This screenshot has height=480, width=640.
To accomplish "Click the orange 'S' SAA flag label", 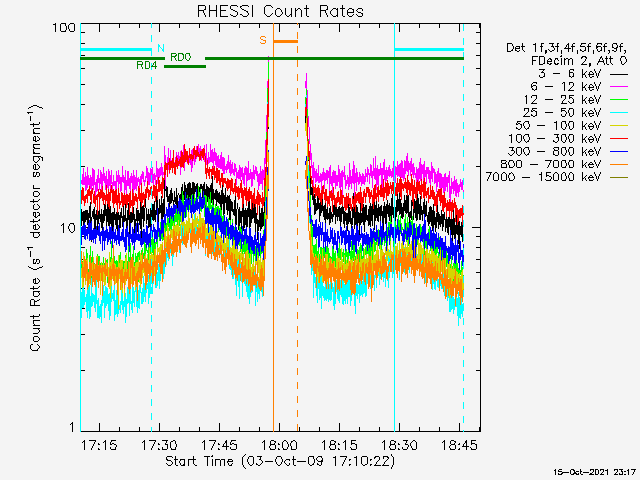I will 263,40.
